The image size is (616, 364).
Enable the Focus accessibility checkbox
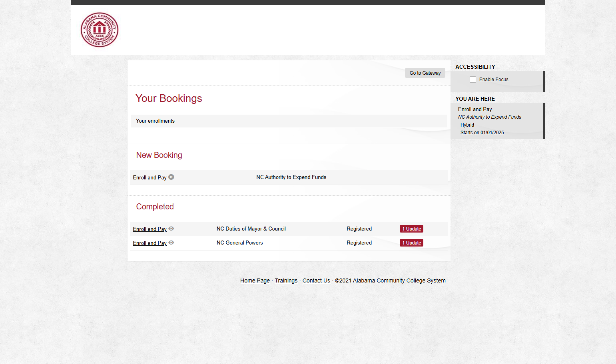point(473,80)
